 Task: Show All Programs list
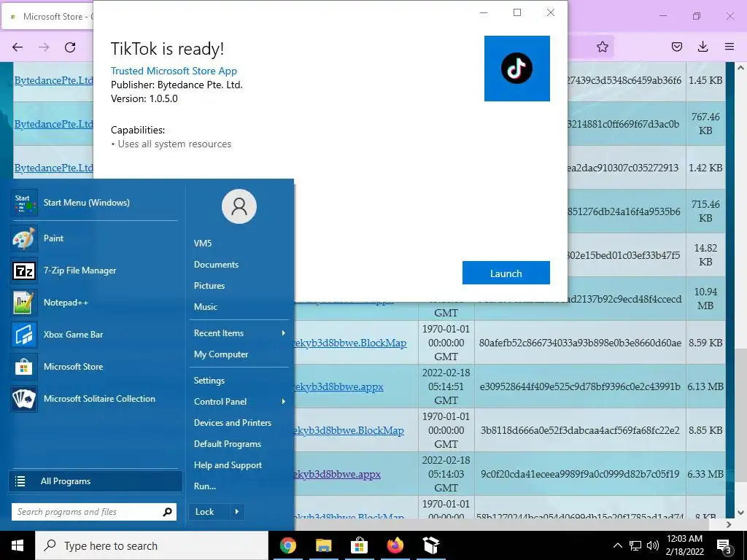(96, 481)
